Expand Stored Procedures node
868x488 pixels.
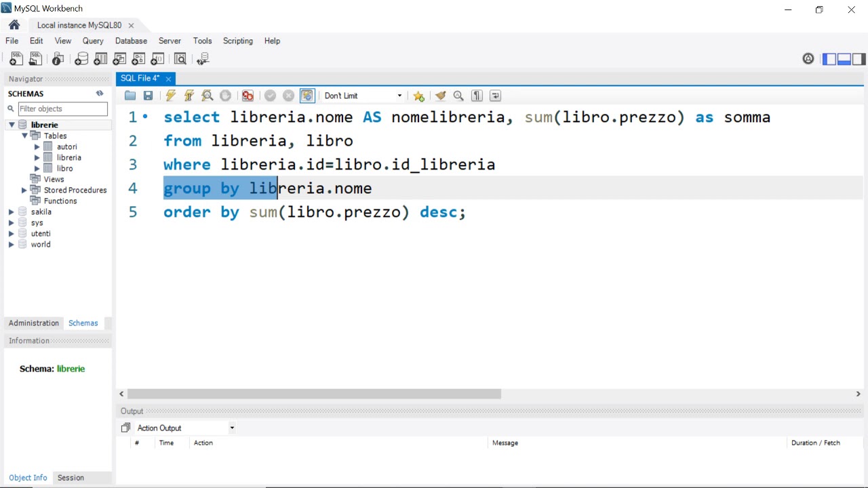point(24,190)
